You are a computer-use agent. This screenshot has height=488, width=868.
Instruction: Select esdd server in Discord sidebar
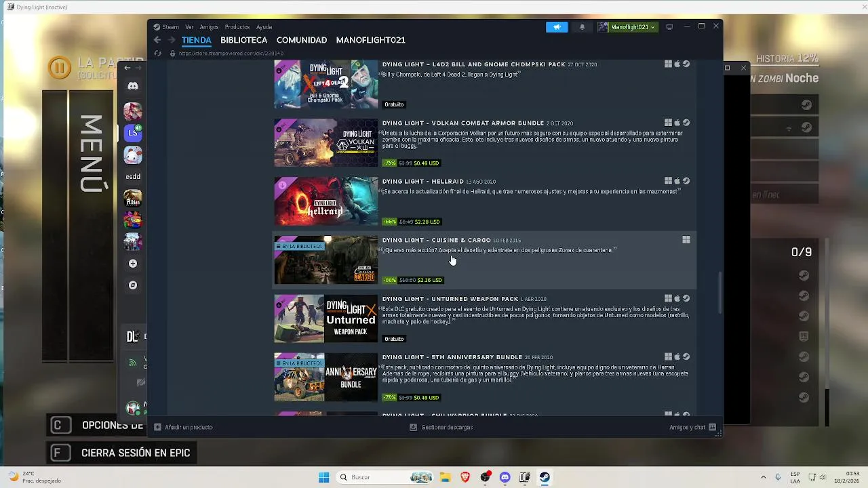(x=133, y=176)
